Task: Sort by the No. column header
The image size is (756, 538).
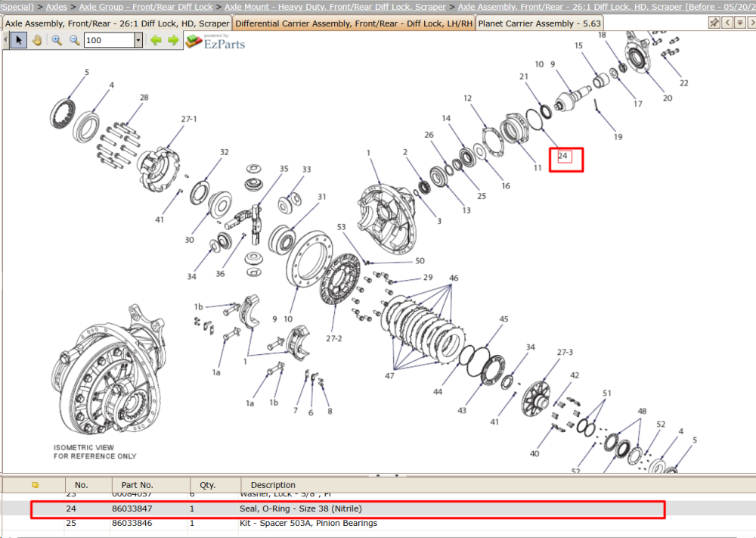Action: coord(82,485)
